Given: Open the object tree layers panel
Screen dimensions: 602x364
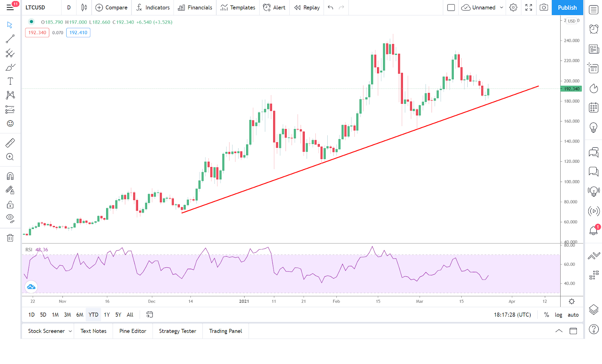Looking at the screenshot, I should tap(593, 309).
